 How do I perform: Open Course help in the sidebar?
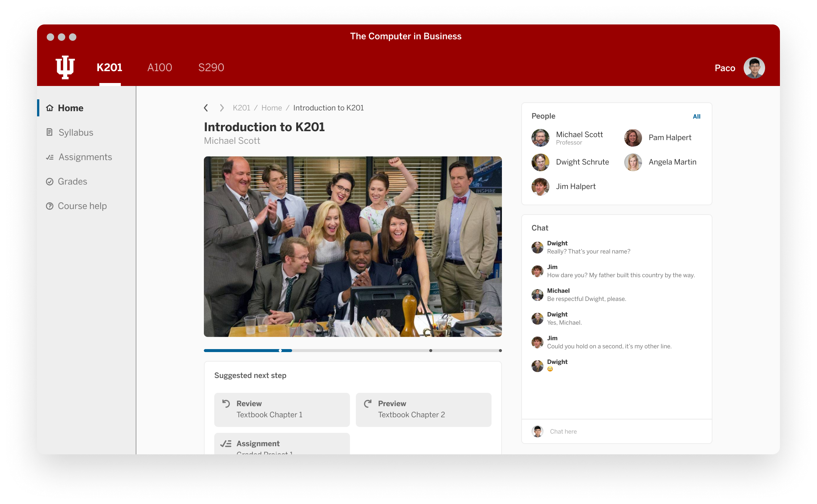click(87, 206)
